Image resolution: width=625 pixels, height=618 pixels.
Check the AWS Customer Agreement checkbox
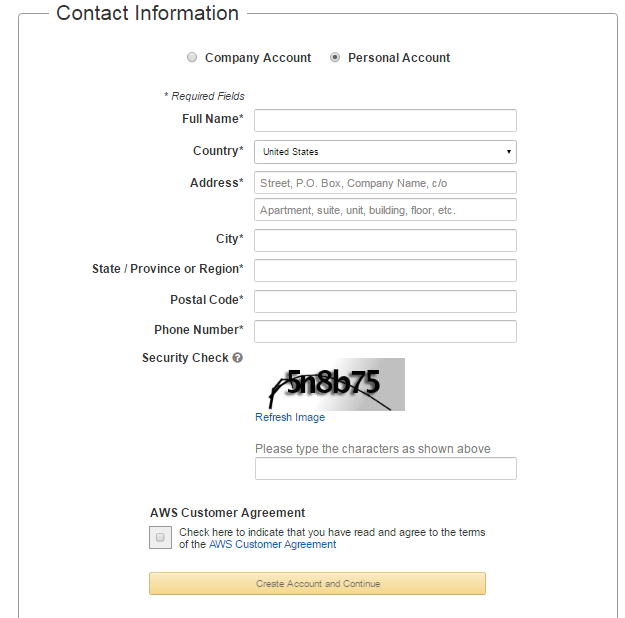point(160,537)
